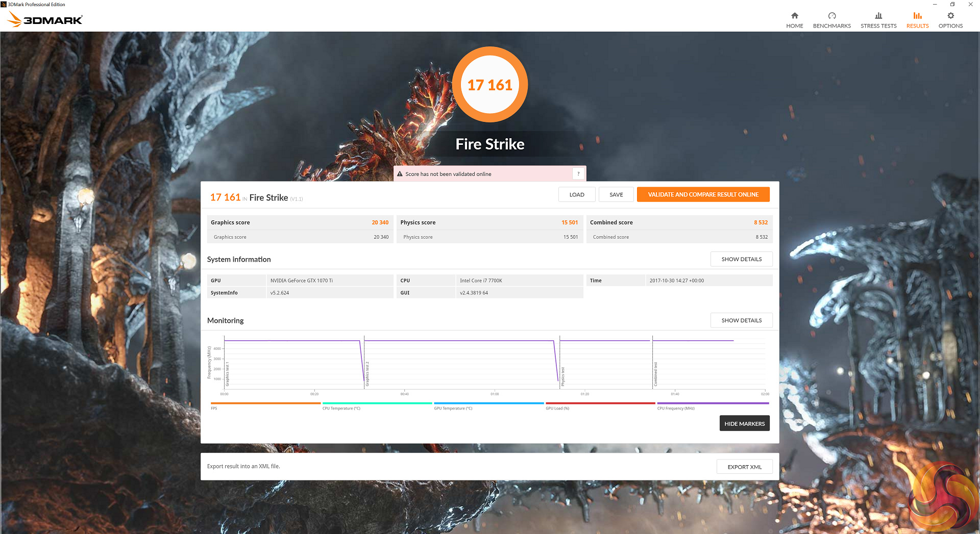Save the benchmark result
980x534 pixels.
tap(616, 194)
